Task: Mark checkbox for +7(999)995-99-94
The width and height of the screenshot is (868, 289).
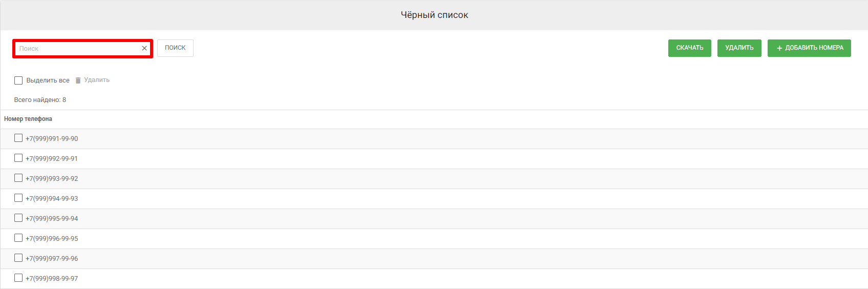Action: click(x=18, y=218)
